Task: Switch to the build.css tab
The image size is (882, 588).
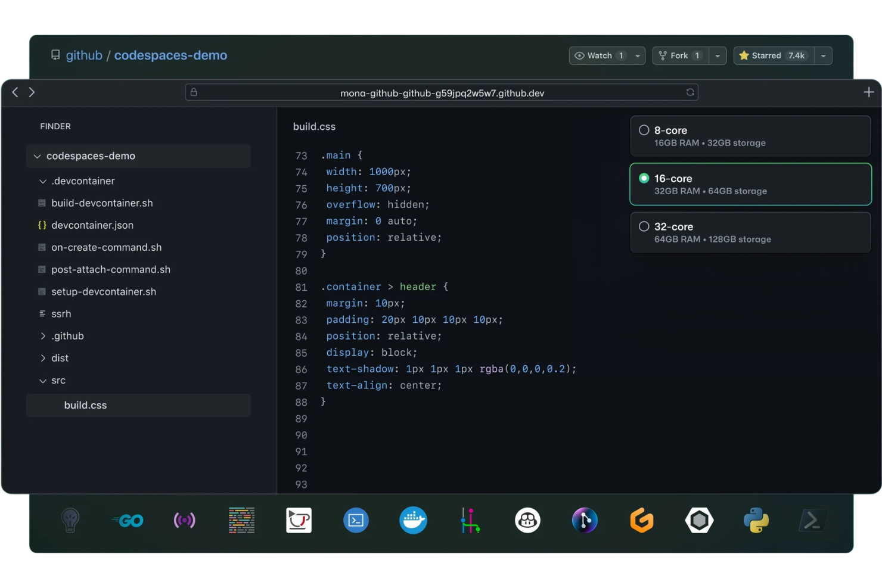Action: coord(314,126)
